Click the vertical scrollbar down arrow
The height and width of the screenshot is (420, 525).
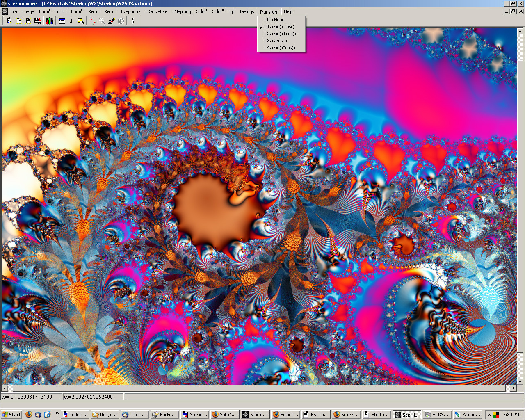[x=520, y=381]
